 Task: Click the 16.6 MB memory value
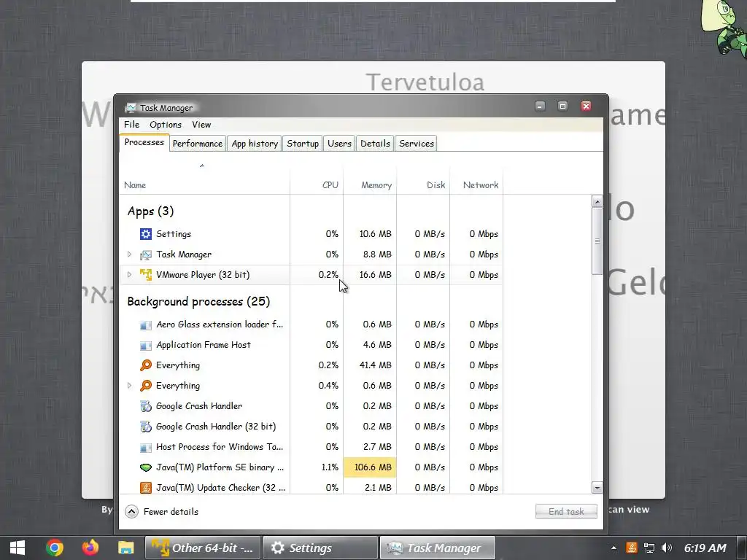point(376,275)
